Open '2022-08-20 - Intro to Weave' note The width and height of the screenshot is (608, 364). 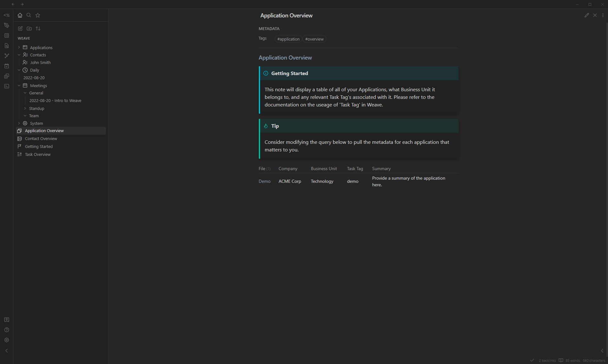[55, 100]
